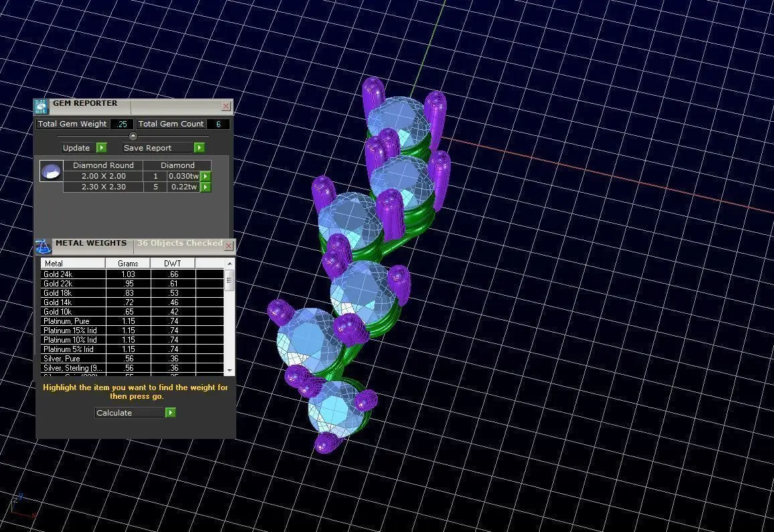This screenshot has height=532, width=774.
Task: Select the Platinum 5% Irid row
Action: (133, 349)
